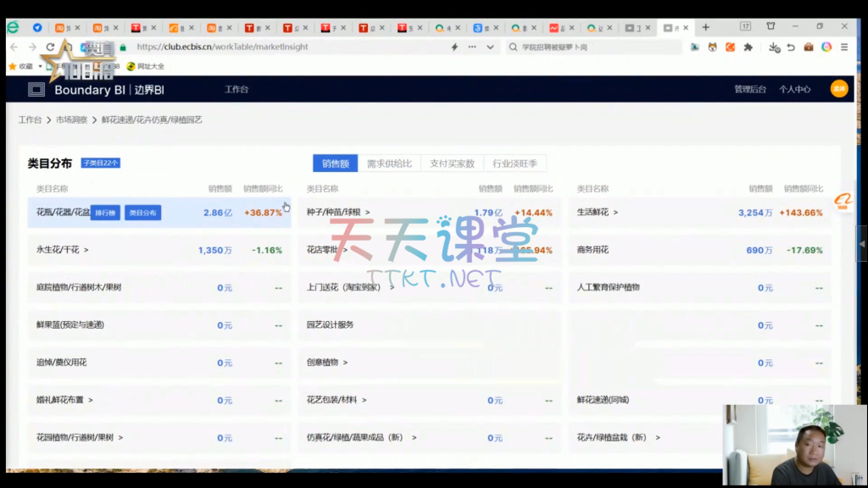Expand the 永生花/干花 category
This screenshot has width=868, height=488.
[x=86, y=251]
